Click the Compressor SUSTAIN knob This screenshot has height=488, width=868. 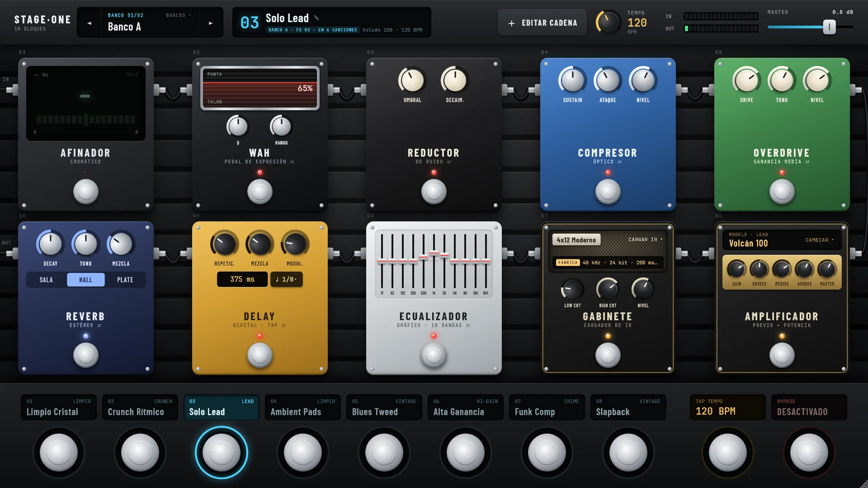572,81
